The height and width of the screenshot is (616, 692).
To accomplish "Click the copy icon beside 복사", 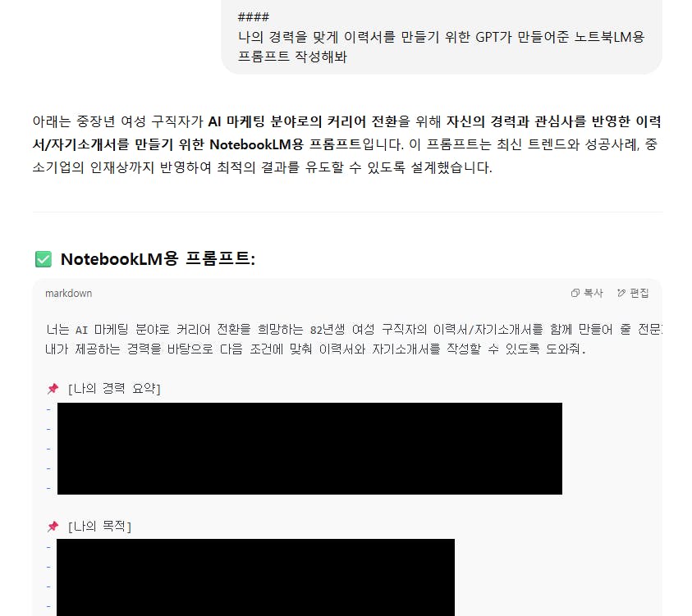I will (575, 293).
